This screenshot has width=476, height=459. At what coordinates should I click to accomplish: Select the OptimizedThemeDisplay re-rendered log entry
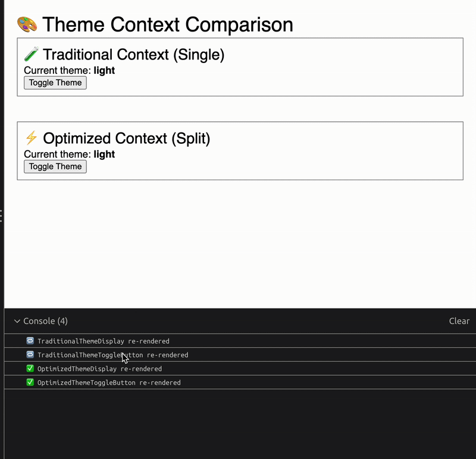click(x=240, y=369)
